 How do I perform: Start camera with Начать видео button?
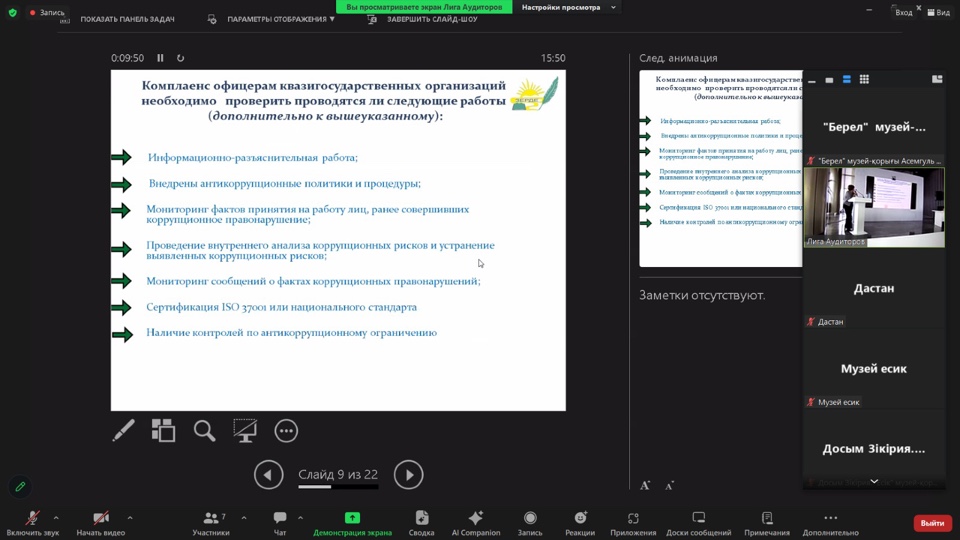[x=101, y=518]
